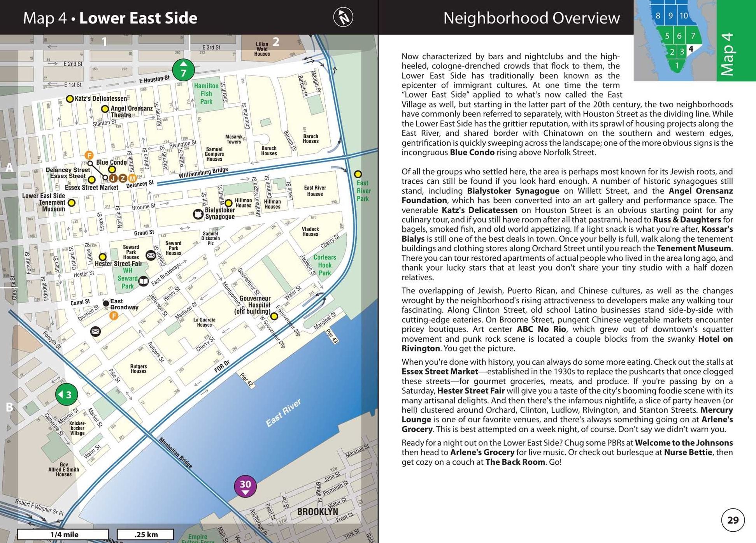Click the yellow dot under Blue Condo label

click(x=112, y=169)
